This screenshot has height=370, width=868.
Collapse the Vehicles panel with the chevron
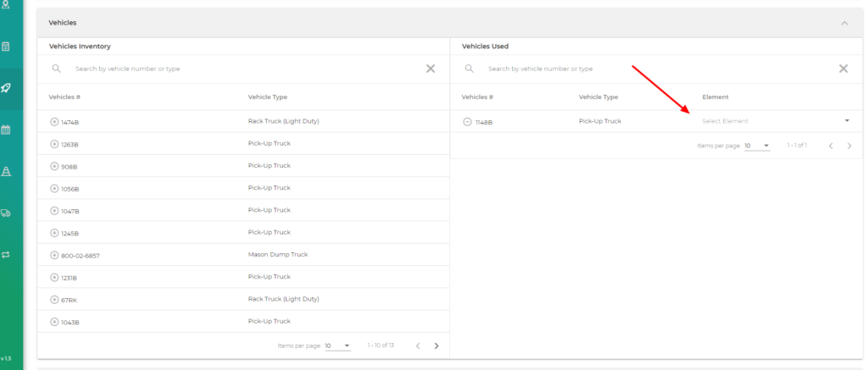pos(844,23)
